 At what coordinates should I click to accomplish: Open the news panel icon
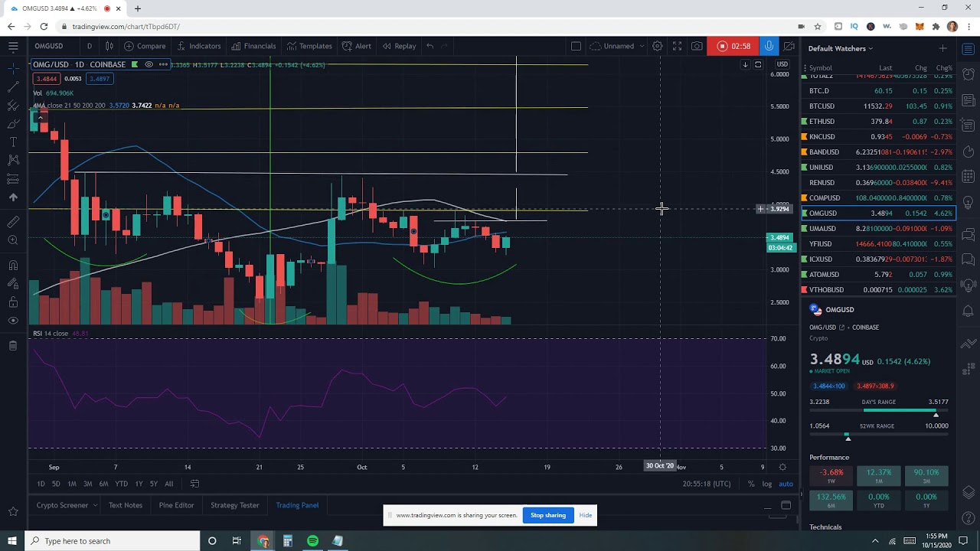[969, 100]
